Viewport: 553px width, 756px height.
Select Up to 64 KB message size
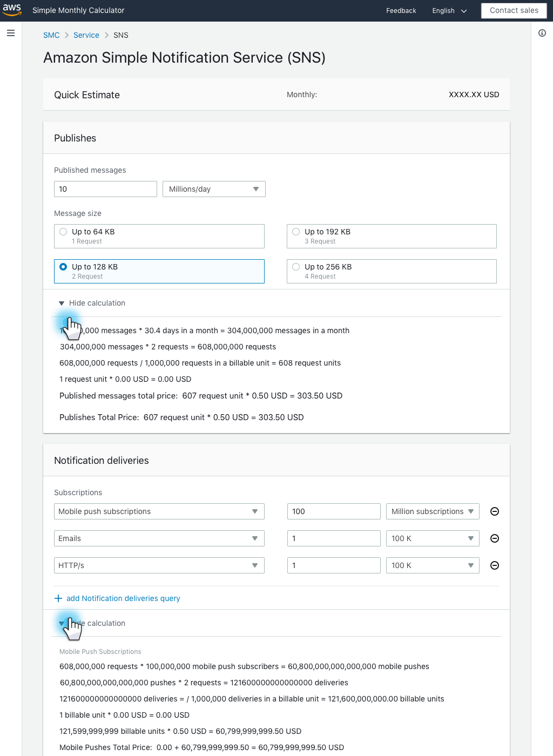[63, 232]
